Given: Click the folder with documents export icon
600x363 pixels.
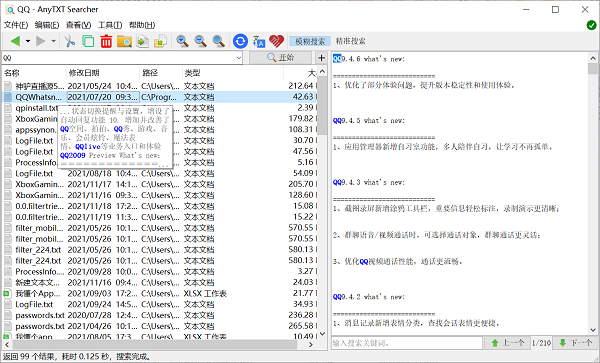Looking at the screenshot, I should point(161,41).
